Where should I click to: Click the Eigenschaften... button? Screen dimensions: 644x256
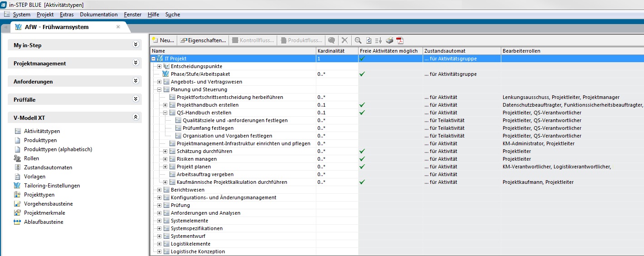click(x=203, y=40)
